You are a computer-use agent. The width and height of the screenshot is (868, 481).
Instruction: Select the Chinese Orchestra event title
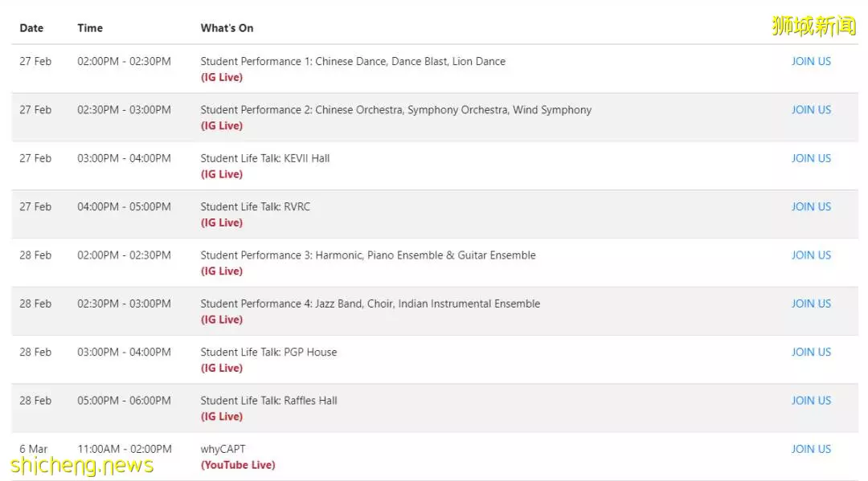[x=395, y=110]
